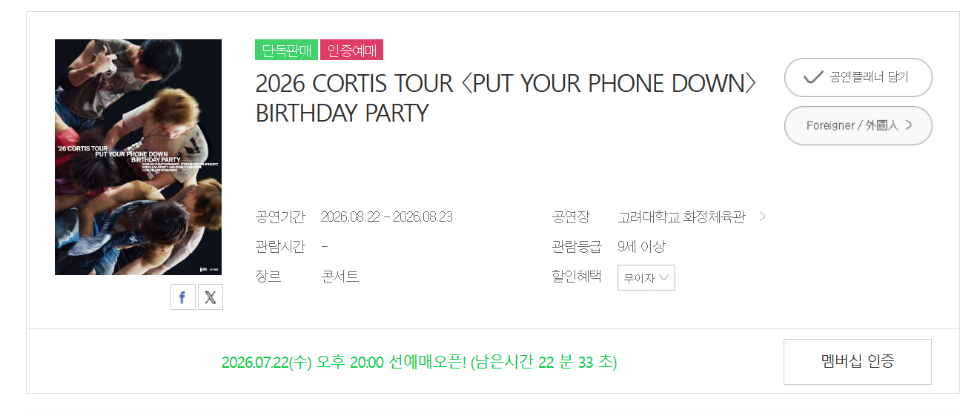Image resolution: width=980 pixels, height=413 pixels.
Task: Click the 2026.08.22 – 2026.08.23 date range
Action: point(387,217)
